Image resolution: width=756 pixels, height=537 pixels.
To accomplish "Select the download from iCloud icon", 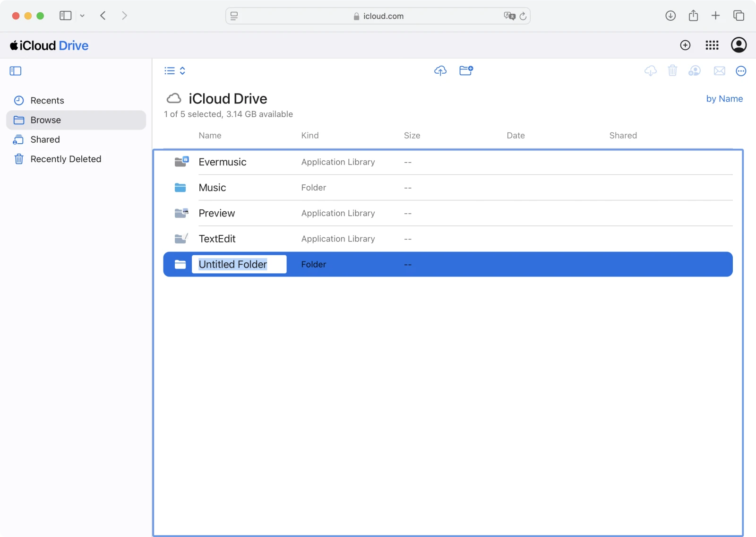I will [x=650, y=71].
